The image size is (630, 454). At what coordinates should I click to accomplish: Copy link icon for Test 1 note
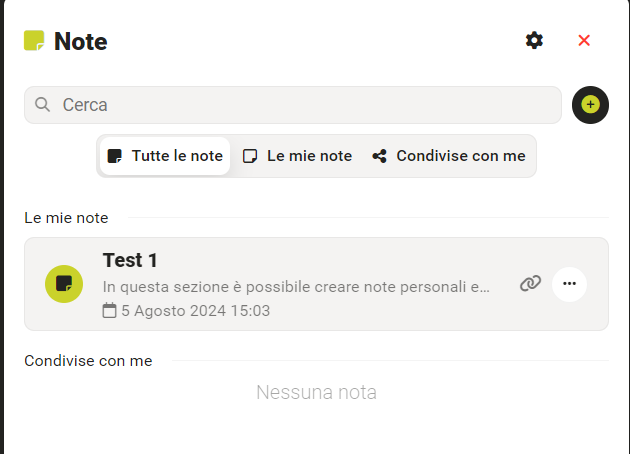(x=530, y=284)
